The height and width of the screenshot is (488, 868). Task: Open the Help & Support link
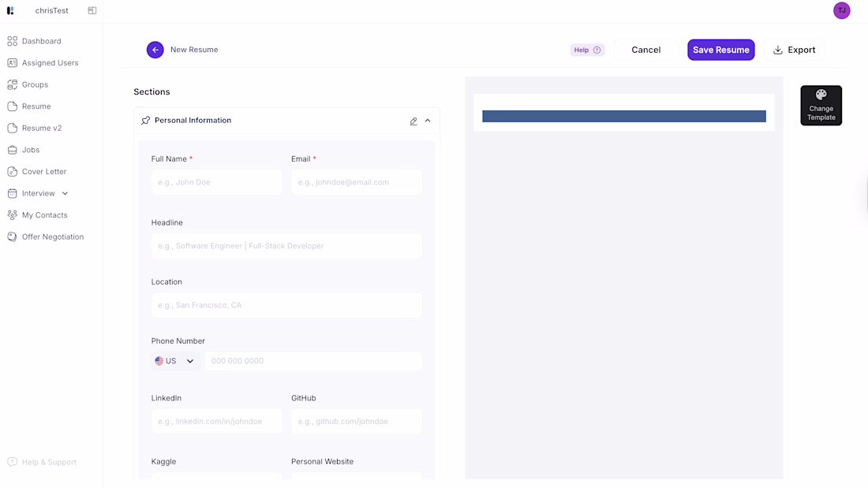[x=42, y=462]
